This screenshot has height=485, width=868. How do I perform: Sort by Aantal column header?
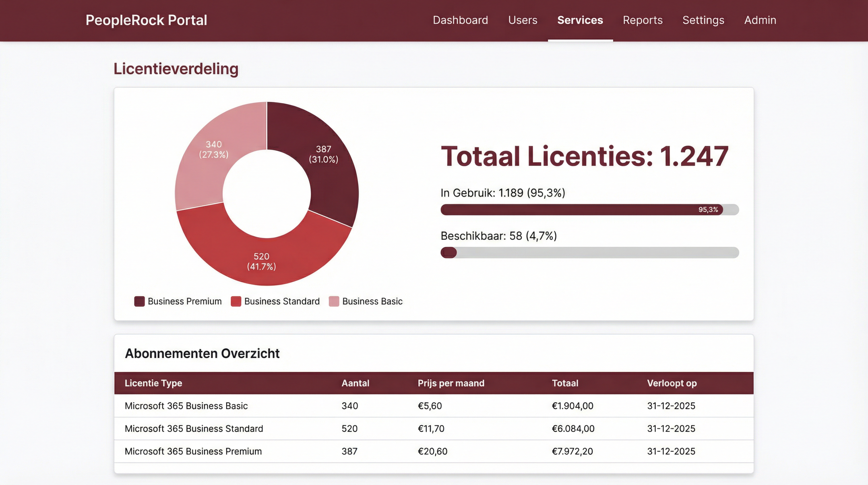point(355,383)
